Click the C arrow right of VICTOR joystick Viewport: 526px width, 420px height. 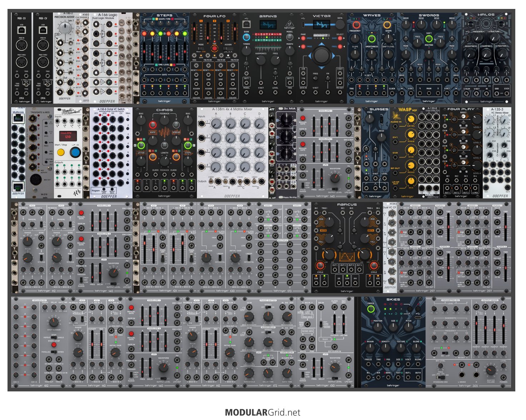334,56
